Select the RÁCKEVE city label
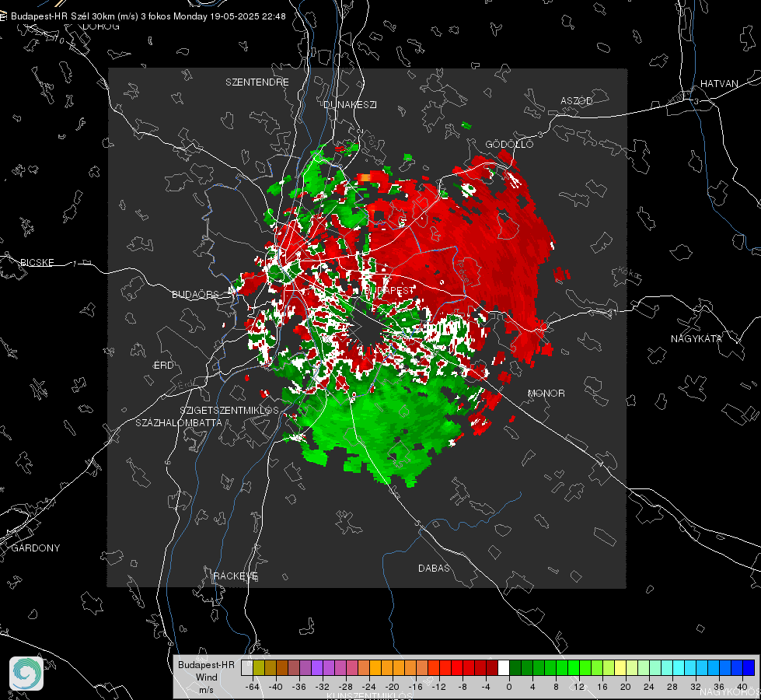The width and height of the screenshot is (761, 700). point(236,576)
